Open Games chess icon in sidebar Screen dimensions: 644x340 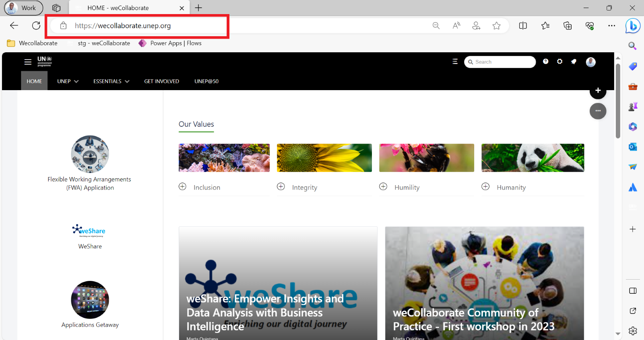[633, 107]
